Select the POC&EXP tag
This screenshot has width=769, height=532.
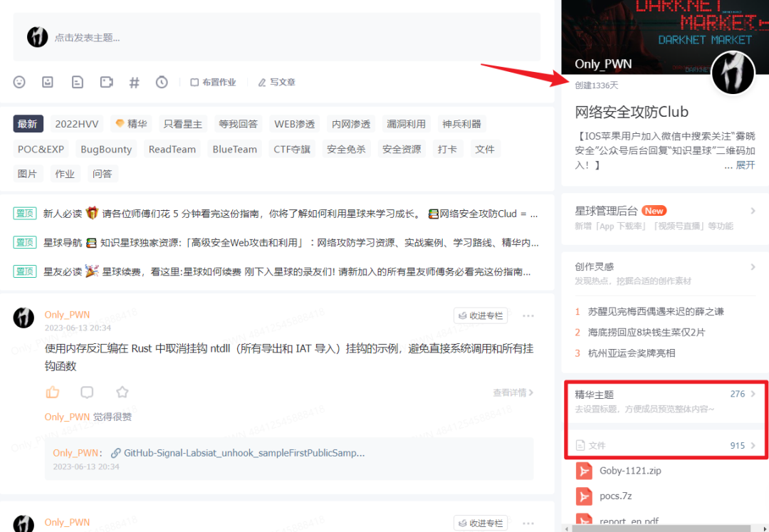click(41, 149)
